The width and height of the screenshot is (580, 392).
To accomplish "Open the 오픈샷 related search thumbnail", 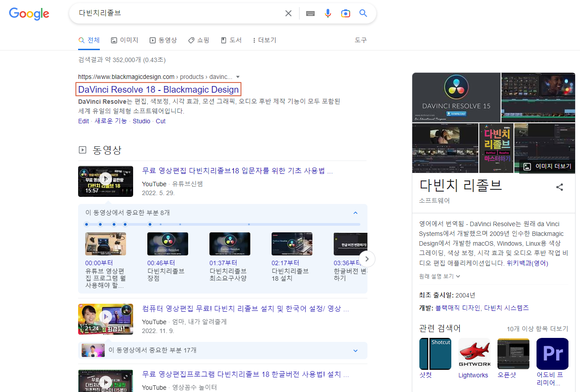I will (x=513, y=354).
